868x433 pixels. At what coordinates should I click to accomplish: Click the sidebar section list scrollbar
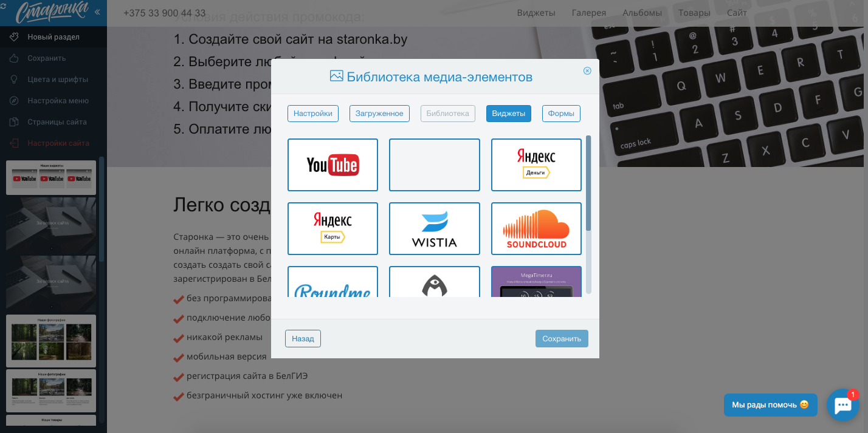102,209
